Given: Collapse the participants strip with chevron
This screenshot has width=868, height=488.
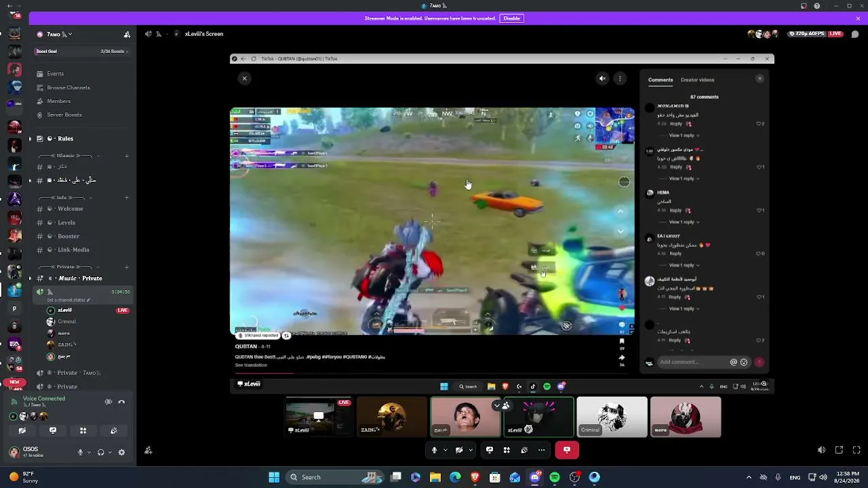Looking at the screenshot, I should coord(497,405).
